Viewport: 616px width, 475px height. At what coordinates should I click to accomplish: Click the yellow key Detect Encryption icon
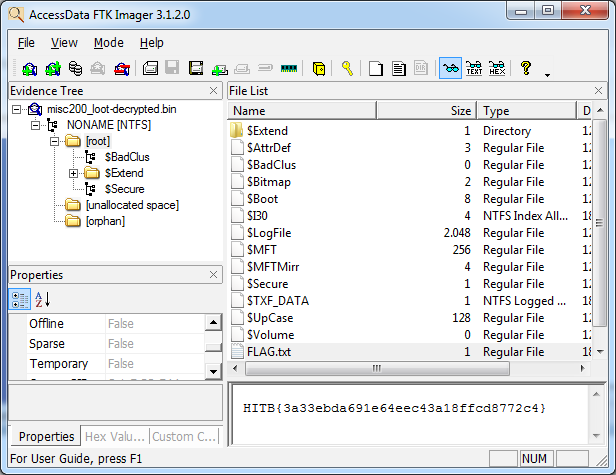pyautogui.click(x=347, y=69)
